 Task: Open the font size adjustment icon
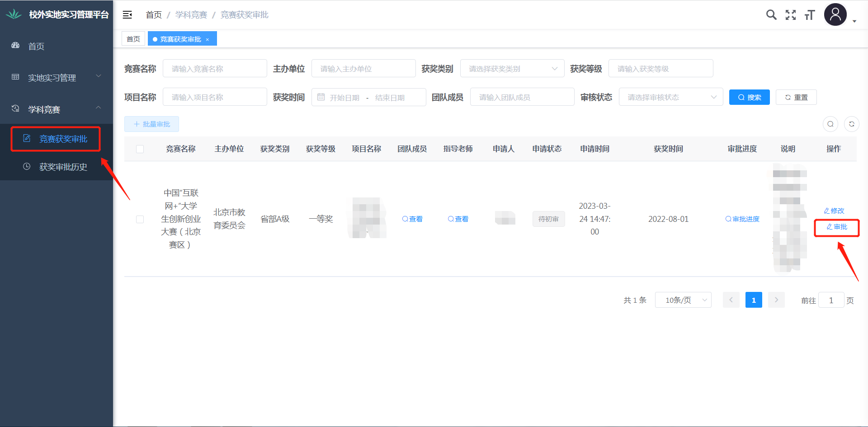coord(810,15)
